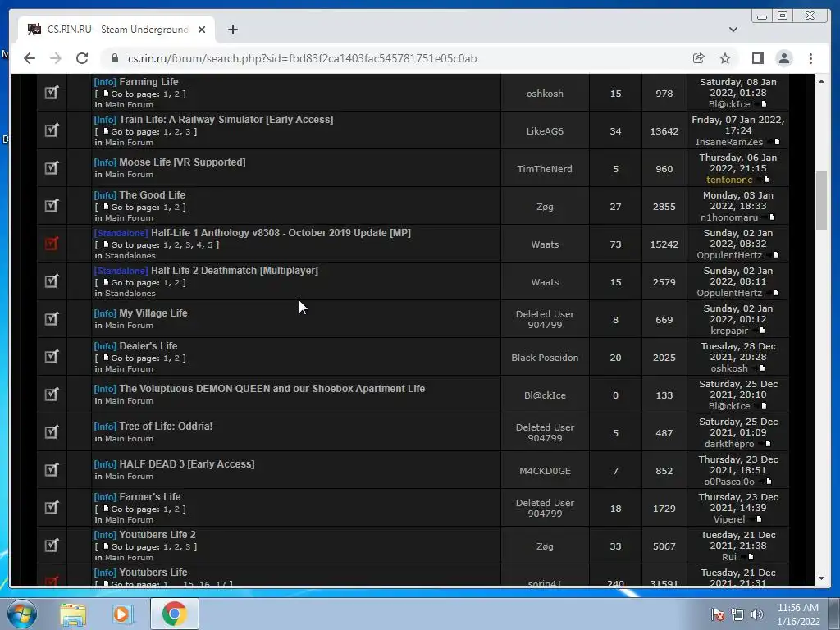This screenshot has width=840, height=630.
Task: Open Half Life 2 Deathmatch topic
Action: coord(234,271)
